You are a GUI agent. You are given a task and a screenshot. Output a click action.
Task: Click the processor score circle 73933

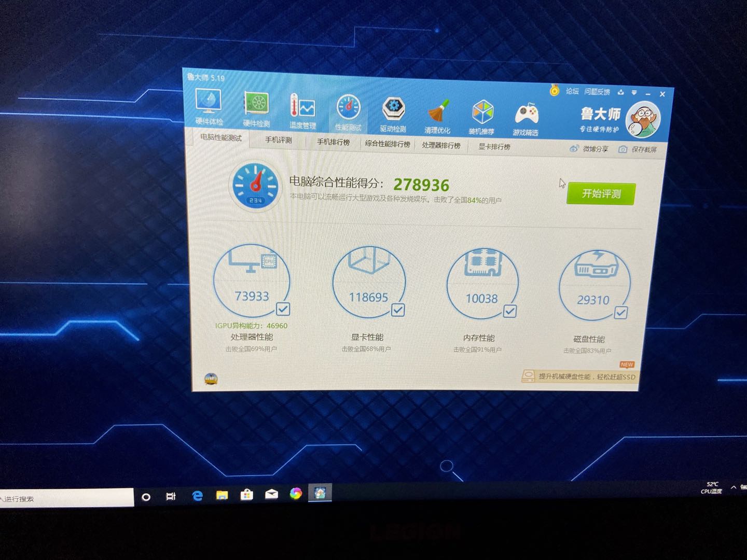click(x=252, y=281)
